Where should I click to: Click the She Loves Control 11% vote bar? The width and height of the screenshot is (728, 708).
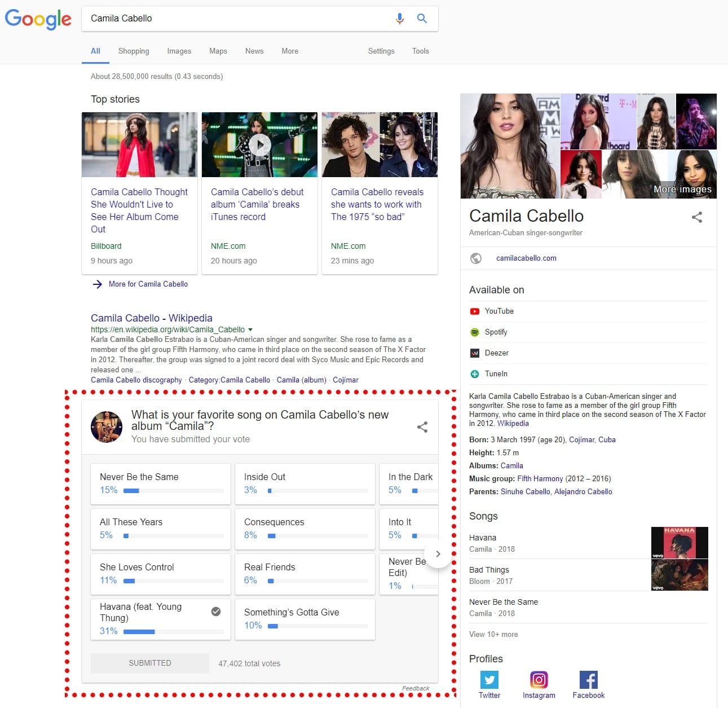tap(173, 581)
